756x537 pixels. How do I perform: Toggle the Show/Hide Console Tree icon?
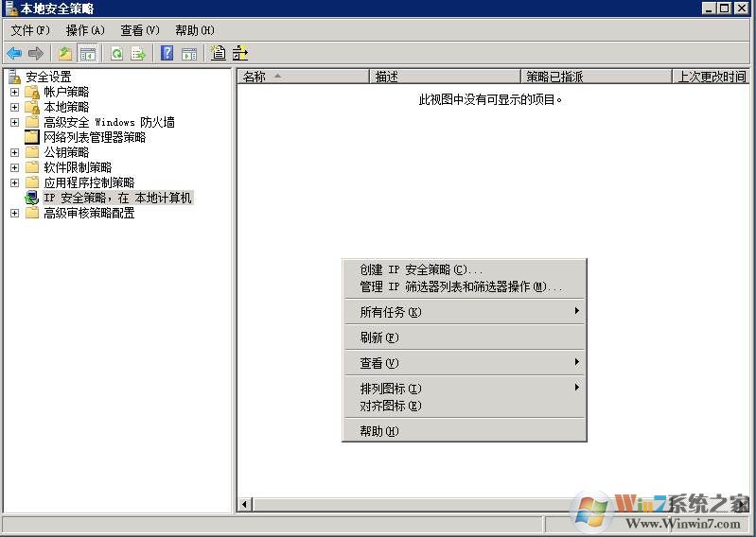coord(88,54)
